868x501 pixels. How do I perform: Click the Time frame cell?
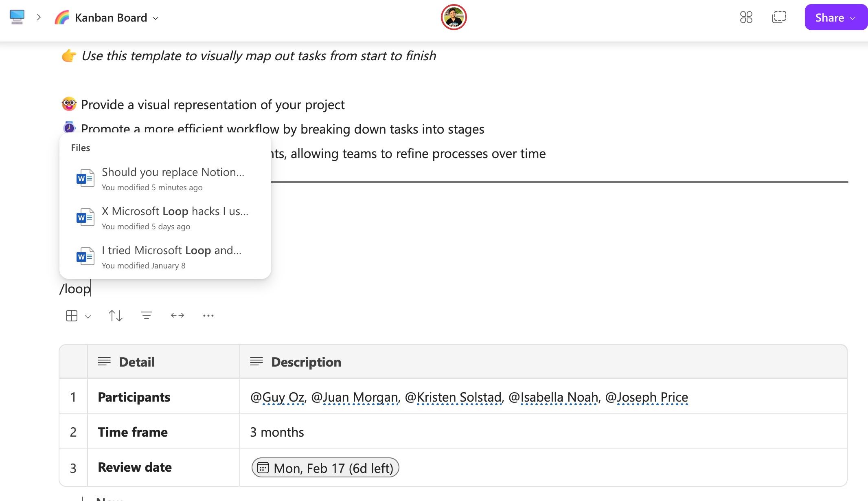point(164,432)
